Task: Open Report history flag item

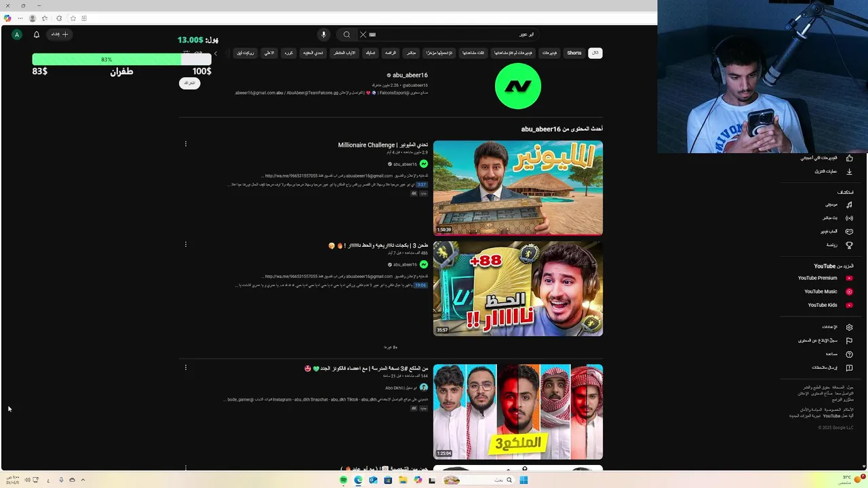Action: click(825, 340)
